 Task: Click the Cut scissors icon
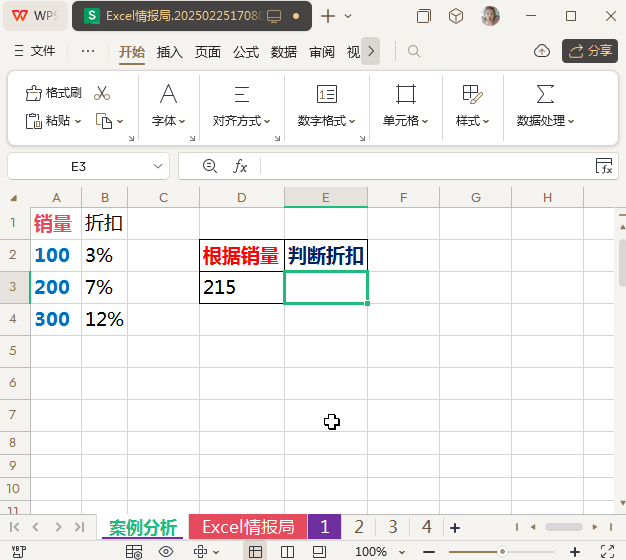[101, 93]
